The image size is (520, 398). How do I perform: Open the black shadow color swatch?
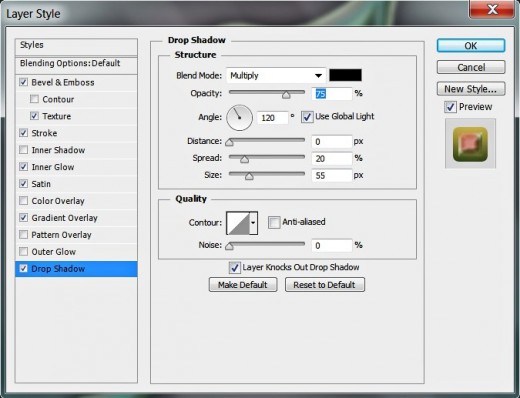[345, 75]
